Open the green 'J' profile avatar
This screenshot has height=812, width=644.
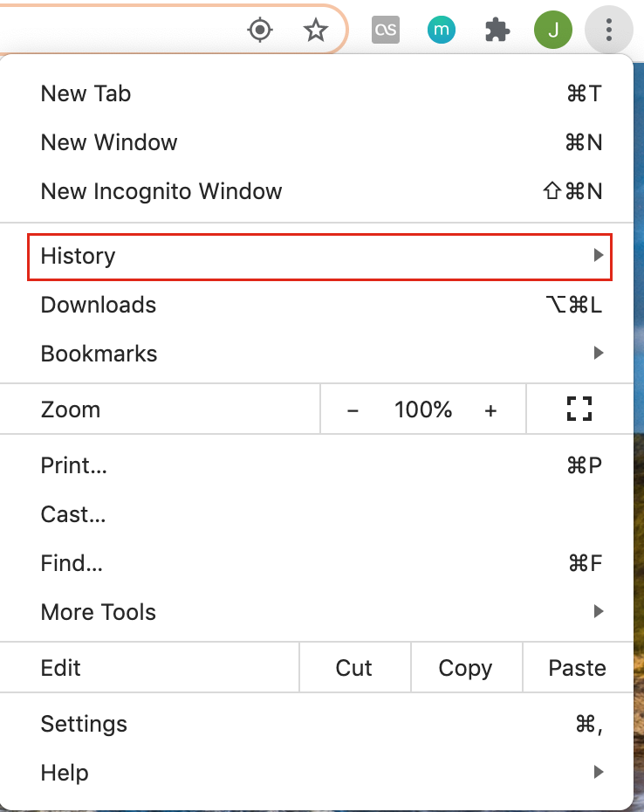point(553,30)
